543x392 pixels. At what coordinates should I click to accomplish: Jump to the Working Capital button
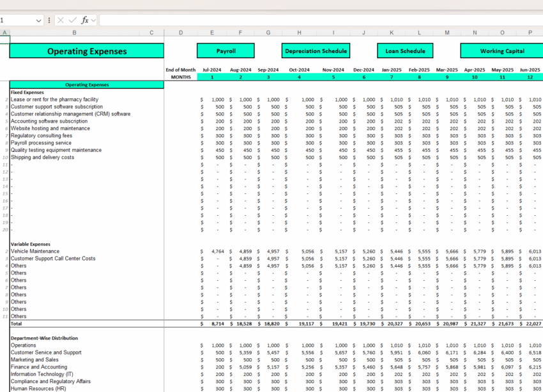501,51
